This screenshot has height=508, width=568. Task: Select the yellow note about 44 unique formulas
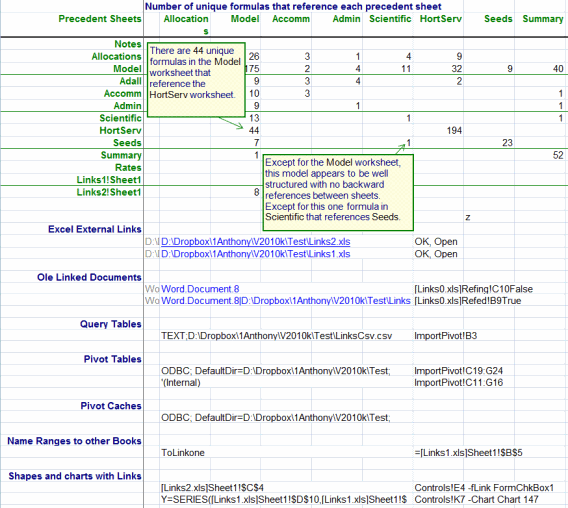point(196,80)
